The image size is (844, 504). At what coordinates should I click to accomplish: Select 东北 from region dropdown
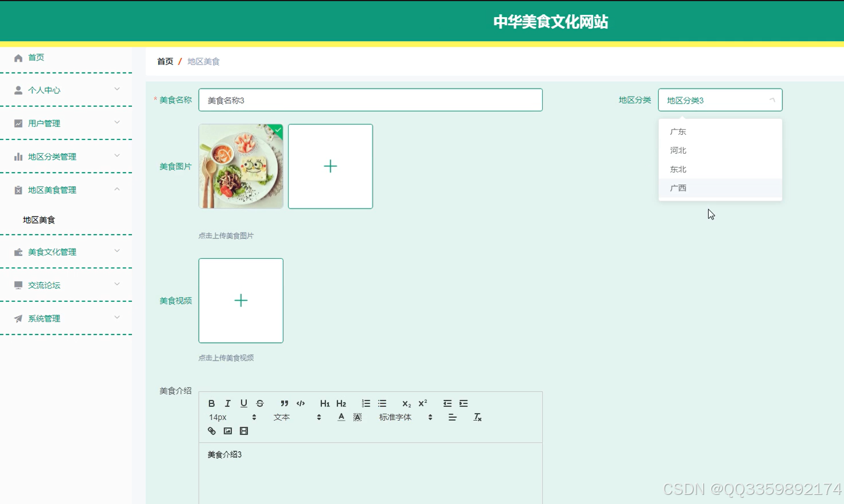720,169
